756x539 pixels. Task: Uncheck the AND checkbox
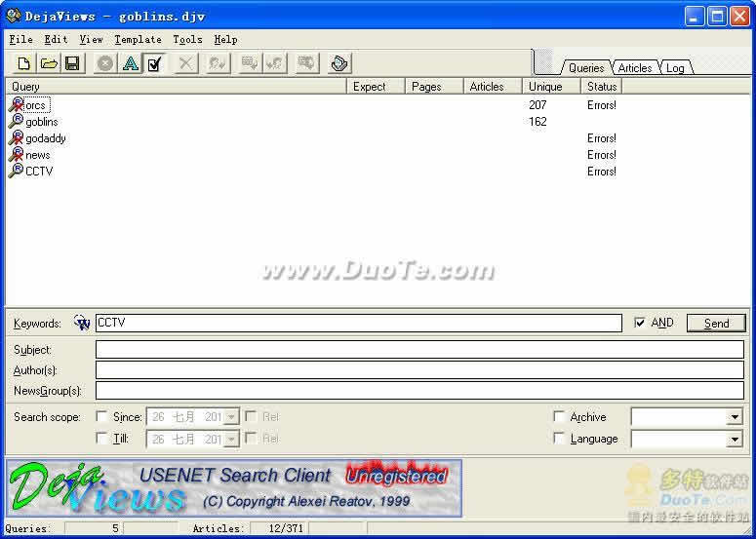click(x=640, y=323)
